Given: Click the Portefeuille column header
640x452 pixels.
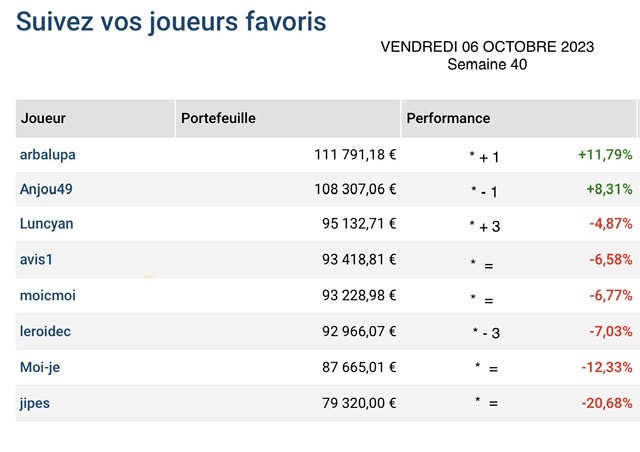Looking at the screenshot, I should point(219,118).
